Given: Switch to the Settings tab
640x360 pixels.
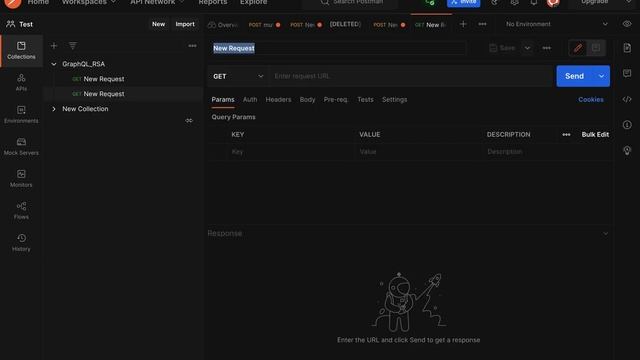Looking at the screenshot, I should click(394, 100).
